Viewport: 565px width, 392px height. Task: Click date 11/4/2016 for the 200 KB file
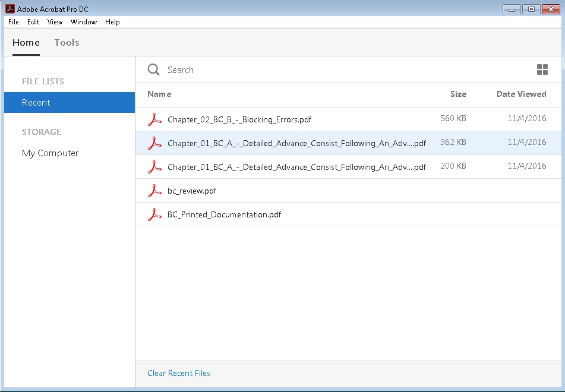click(x=527, y=166)
